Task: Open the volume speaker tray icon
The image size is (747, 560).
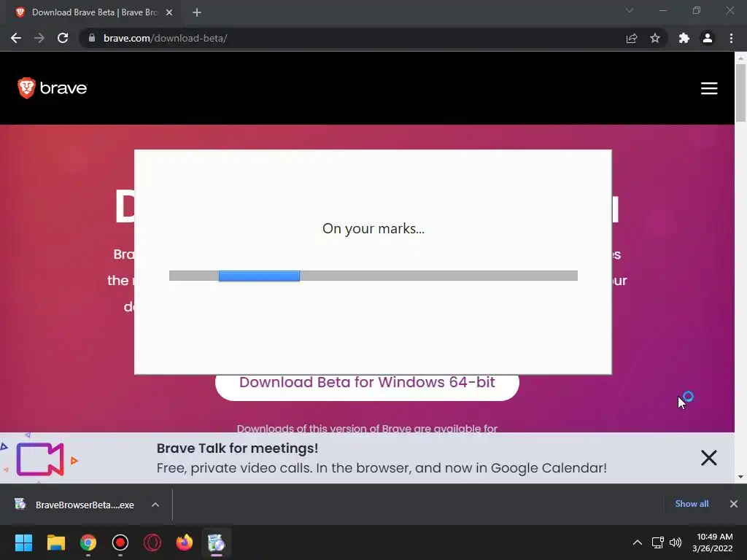Action: point(676,542)
